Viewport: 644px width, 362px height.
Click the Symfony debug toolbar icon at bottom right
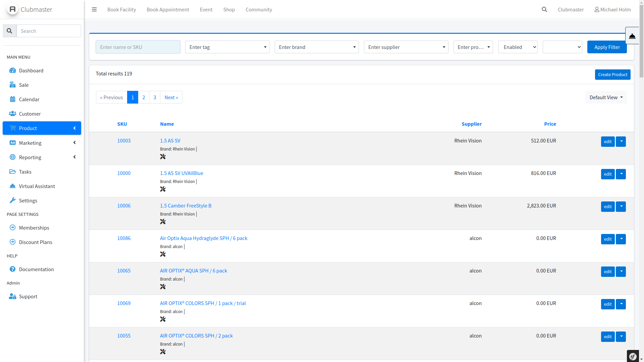coord(633,356)
